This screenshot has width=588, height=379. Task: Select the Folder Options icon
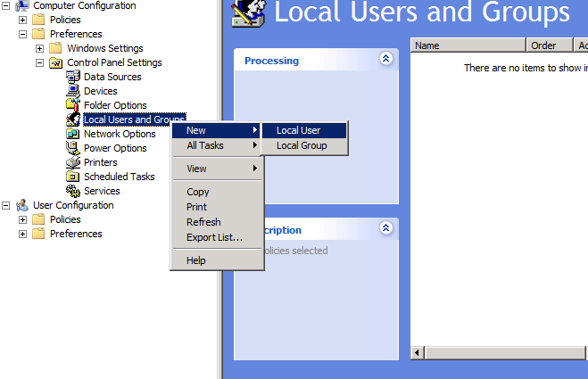click(x=74, y=105)
